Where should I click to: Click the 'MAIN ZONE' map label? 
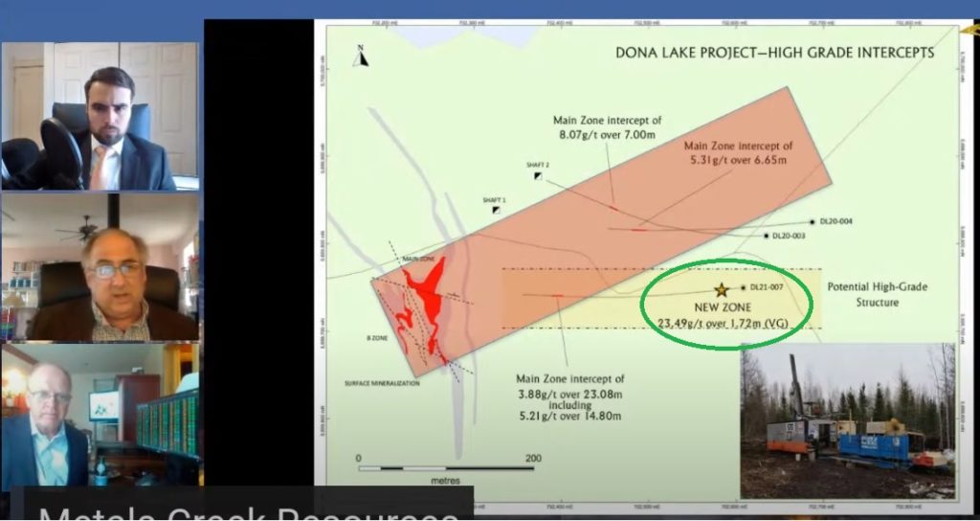(418, 259)
